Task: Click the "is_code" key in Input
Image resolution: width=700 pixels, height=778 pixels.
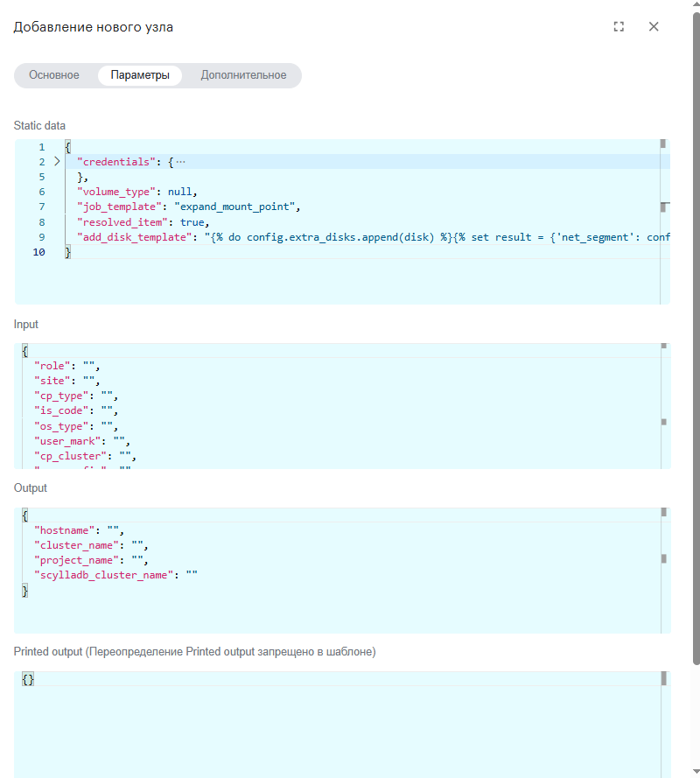Action: (61, 410)
